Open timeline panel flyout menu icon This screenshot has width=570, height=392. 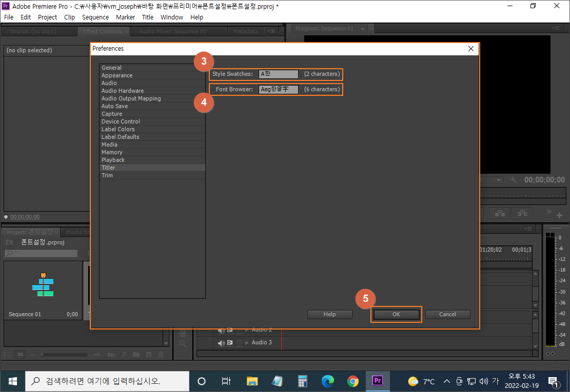click(528, 229)
